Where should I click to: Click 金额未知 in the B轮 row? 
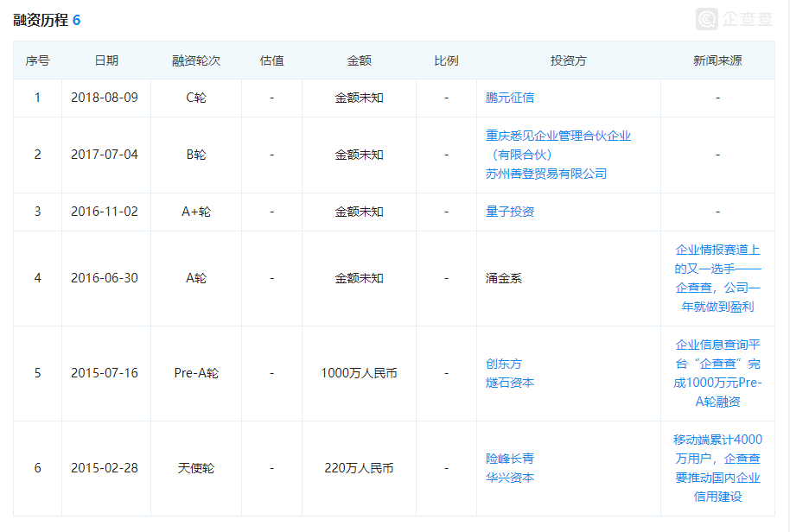(x=359, y=155)
